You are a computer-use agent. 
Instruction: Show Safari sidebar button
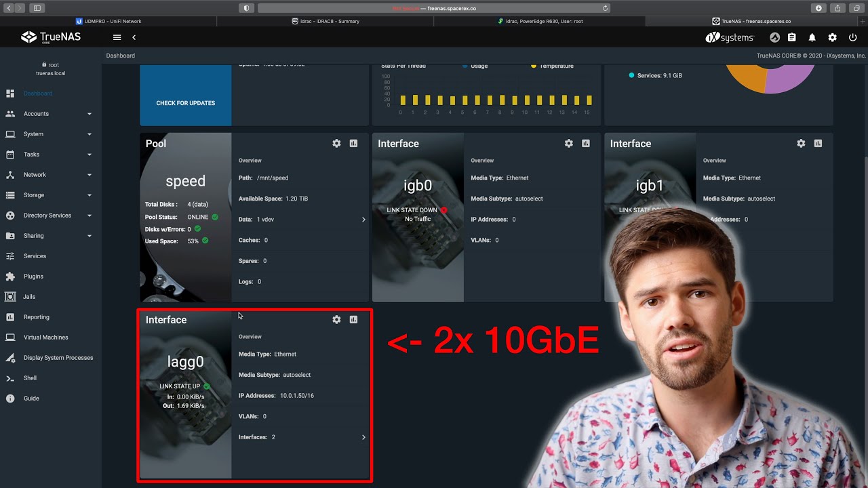click(x=37, y=8)
